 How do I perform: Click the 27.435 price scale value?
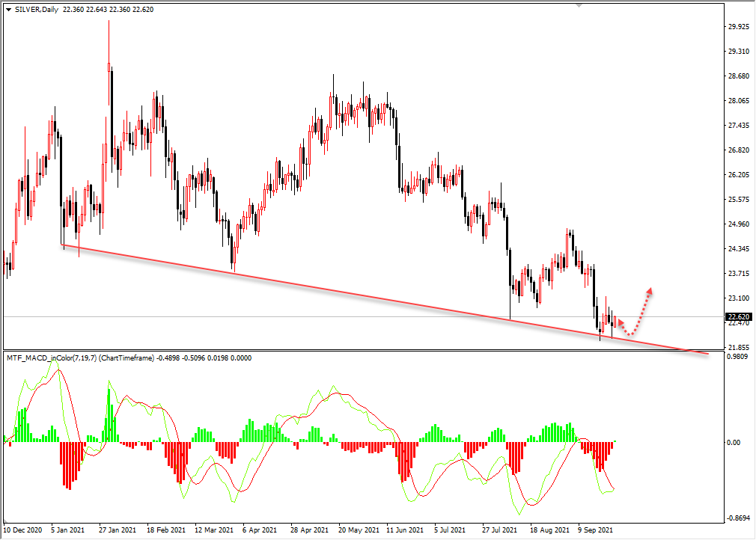[739, 125]
